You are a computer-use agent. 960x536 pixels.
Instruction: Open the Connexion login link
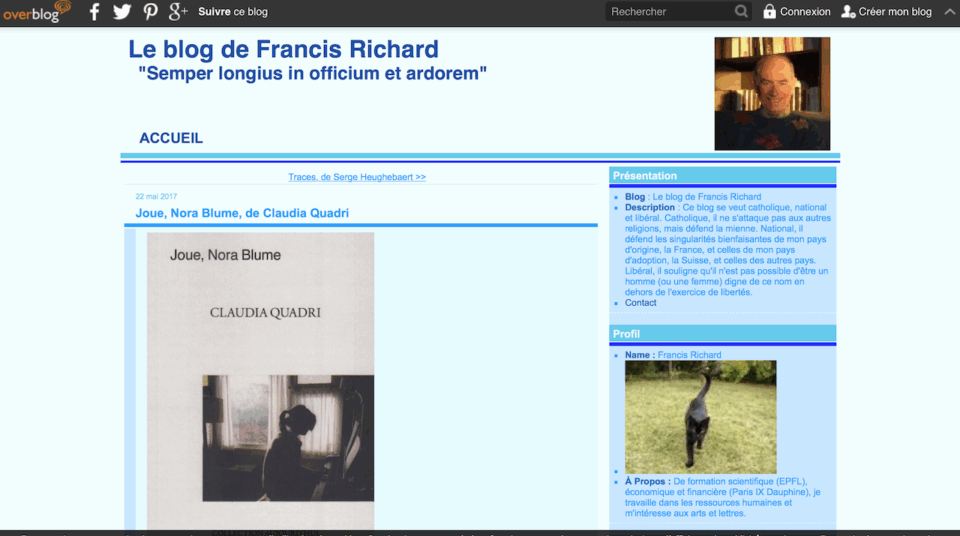click(x=805, y=12)
